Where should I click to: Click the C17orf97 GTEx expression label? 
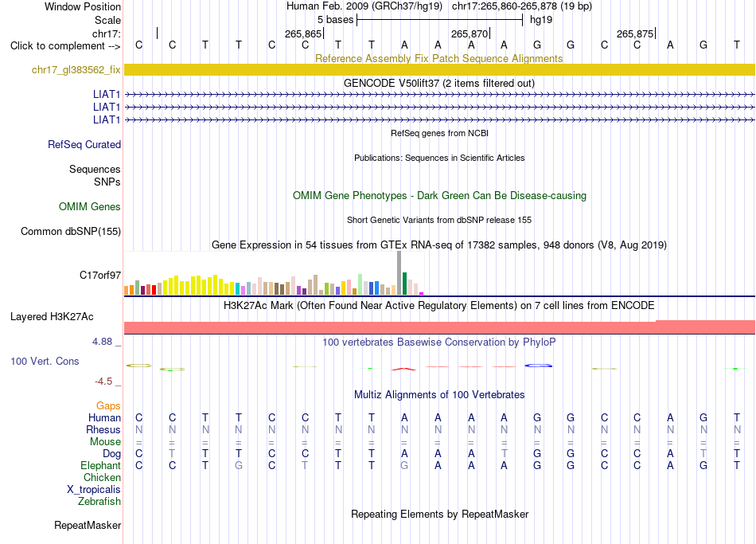pos(99,275)
